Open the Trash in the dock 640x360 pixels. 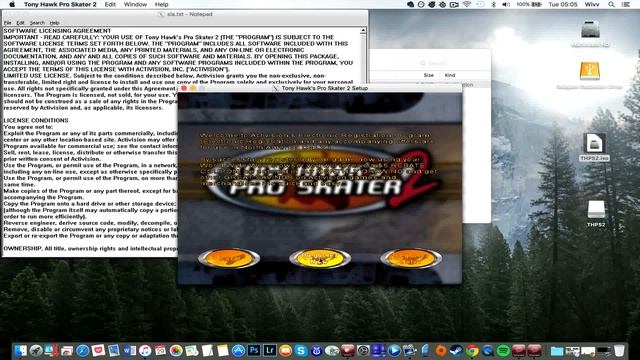point(619,351)
